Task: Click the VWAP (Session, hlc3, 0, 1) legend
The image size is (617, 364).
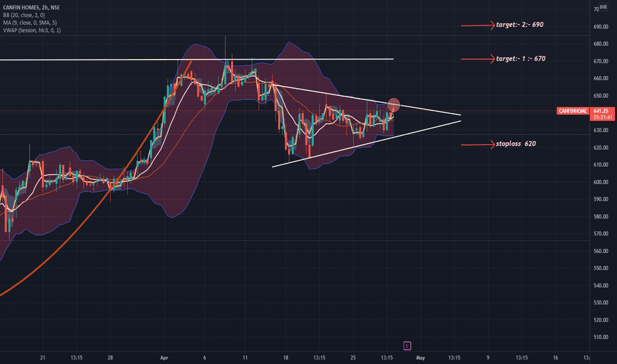Action: click(32, 30)
